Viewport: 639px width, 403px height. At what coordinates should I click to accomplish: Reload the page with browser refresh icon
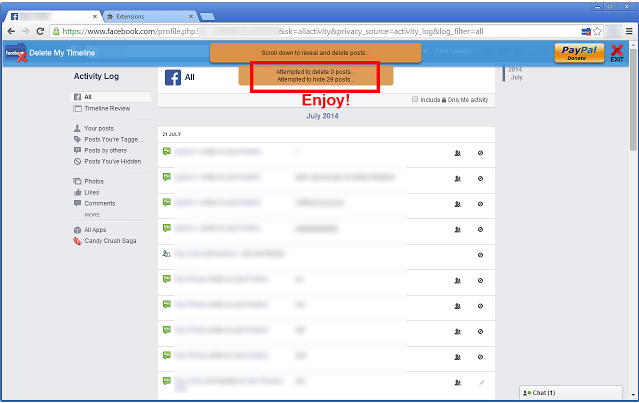(x=39, y=32)
